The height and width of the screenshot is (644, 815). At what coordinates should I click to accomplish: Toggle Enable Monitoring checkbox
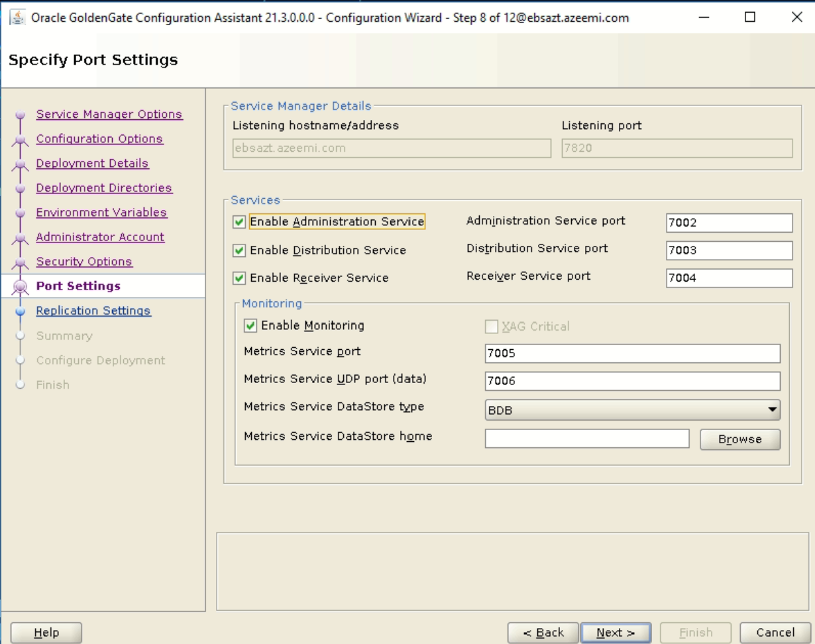click(250, 325)
